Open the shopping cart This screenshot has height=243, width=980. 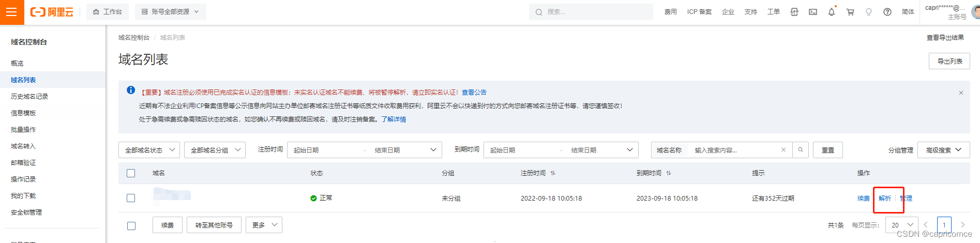(850, 12)
